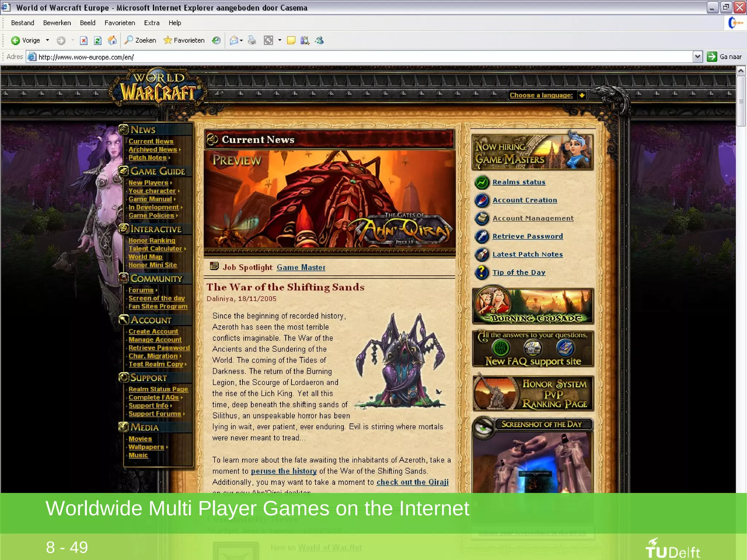Click the History clock icon

point(216,40)
